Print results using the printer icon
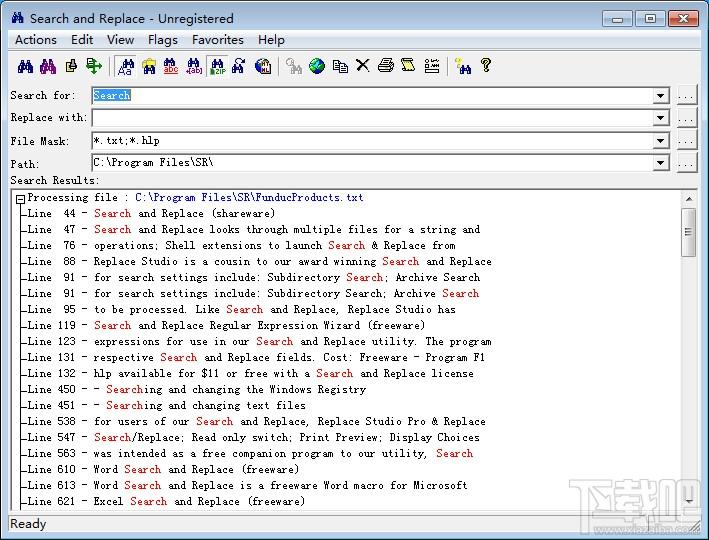The width and height of the screenshot is (709, 540). 386,66
